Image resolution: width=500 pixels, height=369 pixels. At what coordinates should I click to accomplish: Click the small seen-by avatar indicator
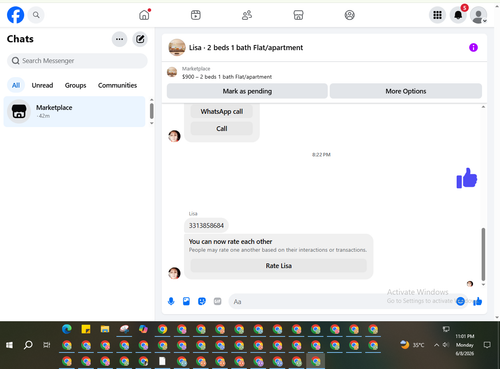(x=470, y=284)
